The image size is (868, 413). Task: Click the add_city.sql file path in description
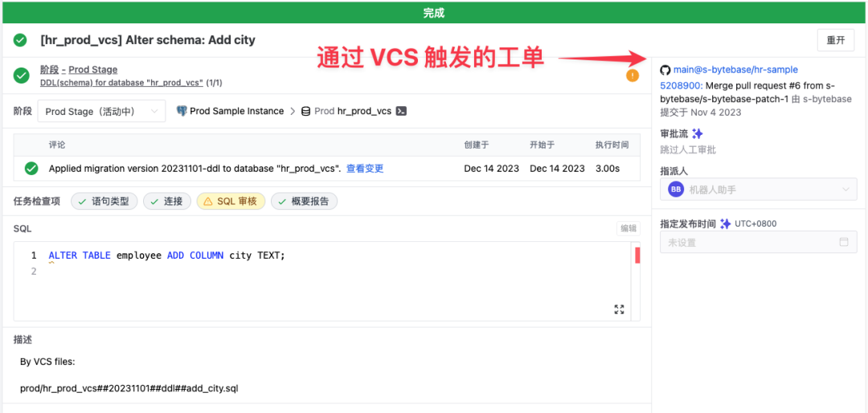click(129, 388)
